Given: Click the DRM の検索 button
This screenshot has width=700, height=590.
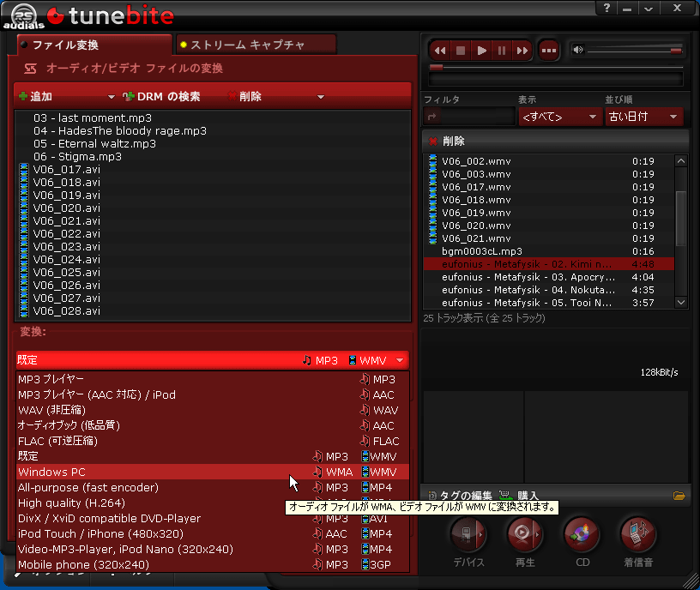Looking at the screenshot, I should point(161,96).
